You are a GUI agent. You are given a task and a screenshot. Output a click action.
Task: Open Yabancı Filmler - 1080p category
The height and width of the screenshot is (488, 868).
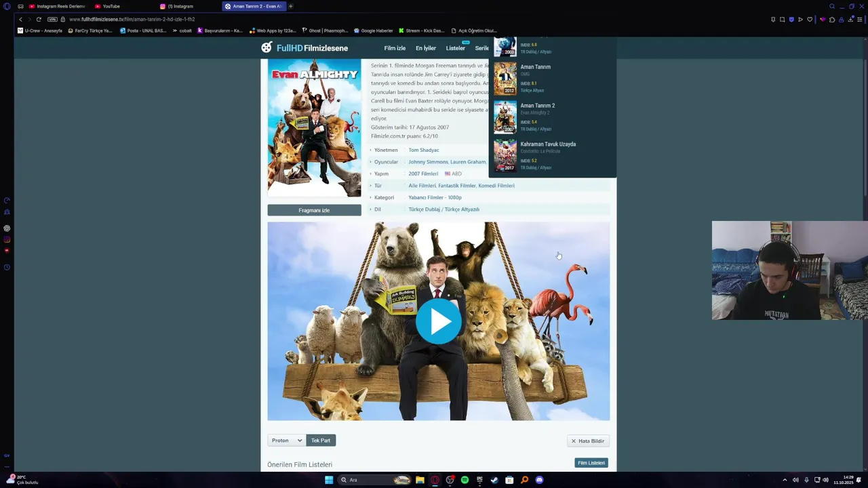pos(435,197)
